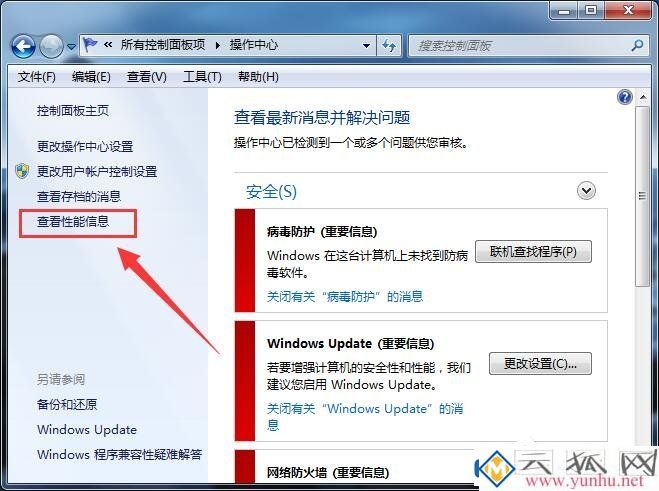
Task: Open the 查看(V) menu
Action: point(147,77)
